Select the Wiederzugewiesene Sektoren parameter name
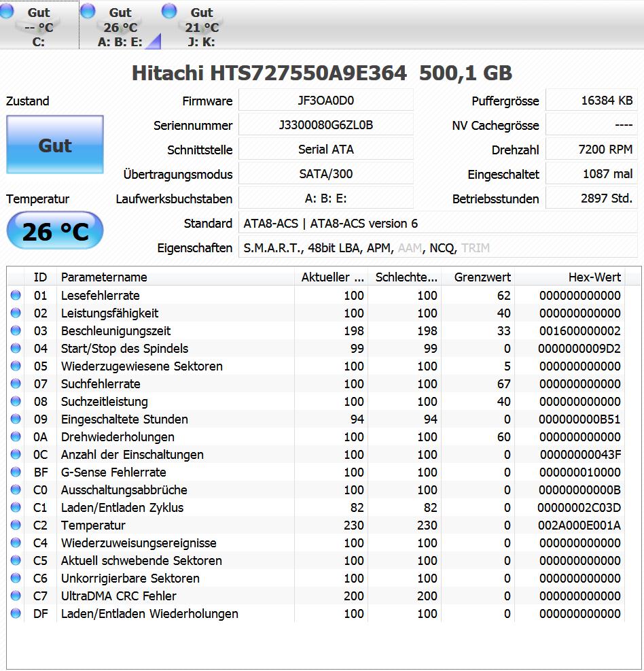 (x=141, y=366)
